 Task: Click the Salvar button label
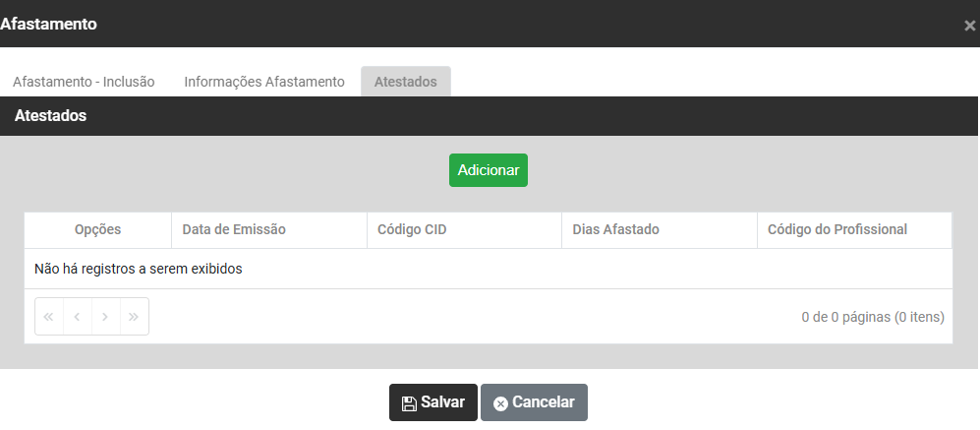click(442, 402)
